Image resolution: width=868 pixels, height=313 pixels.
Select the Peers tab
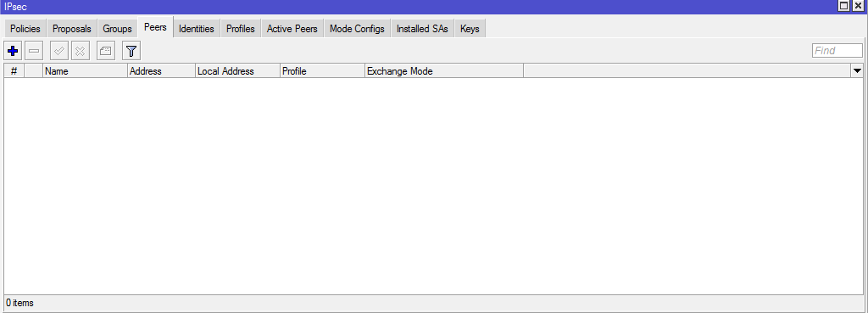point(155,27)
